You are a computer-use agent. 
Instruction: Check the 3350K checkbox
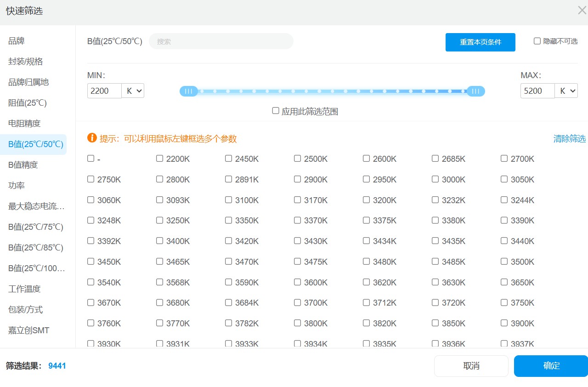pyautogui.click(x=228, y=220)
